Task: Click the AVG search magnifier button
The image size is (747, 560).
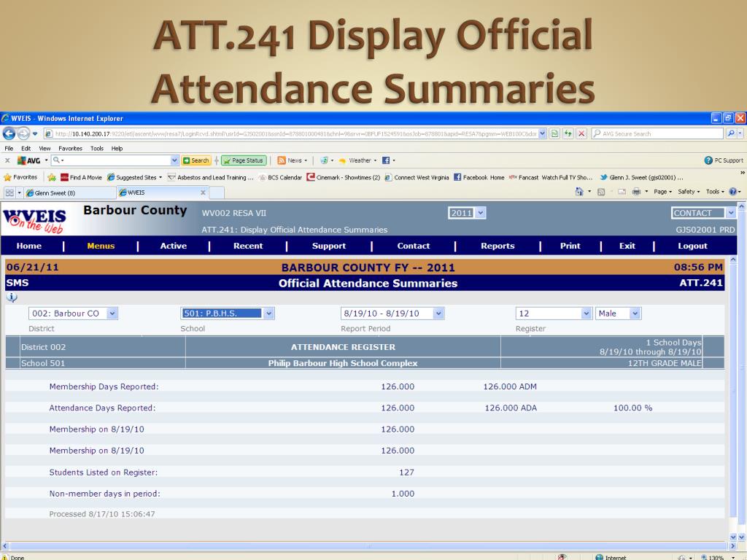Action: [x=731, y=134]
